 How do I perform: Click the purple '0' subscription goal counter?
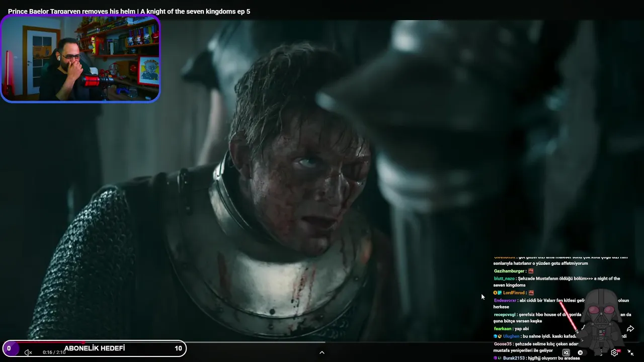coord(9,348)
